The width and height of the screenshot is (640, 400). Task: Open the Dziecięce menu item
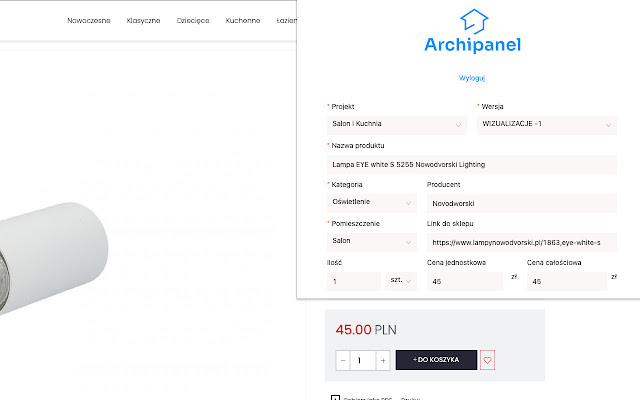tap(193, 20)
